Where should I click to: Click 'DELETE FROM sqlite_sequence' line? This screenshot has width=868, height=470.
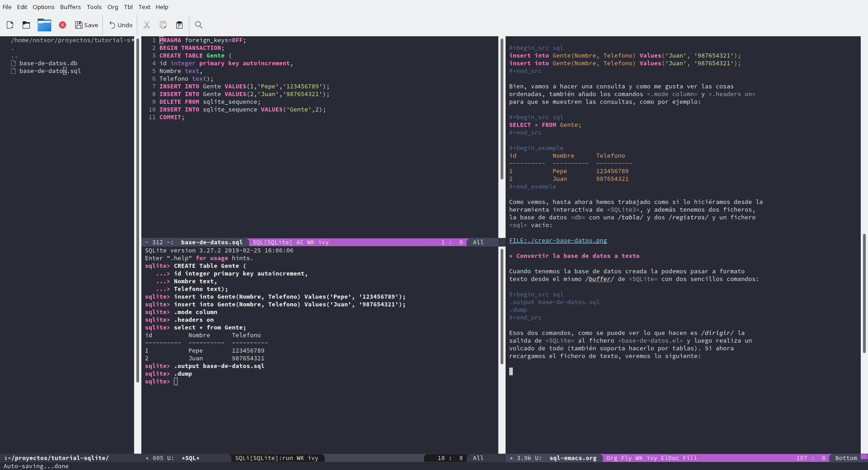click(x=210, y=102)
